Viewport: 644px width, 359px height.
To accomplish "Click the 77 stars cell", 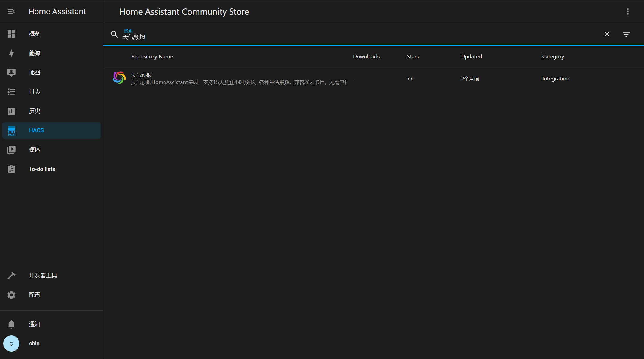I will click(410, 79).
